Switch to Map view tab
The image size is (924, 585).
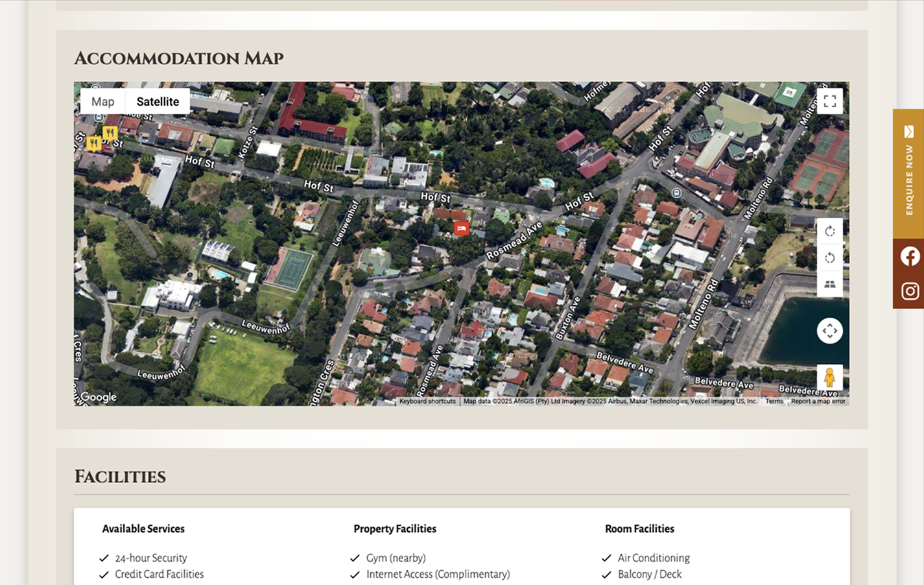(102, 102)
